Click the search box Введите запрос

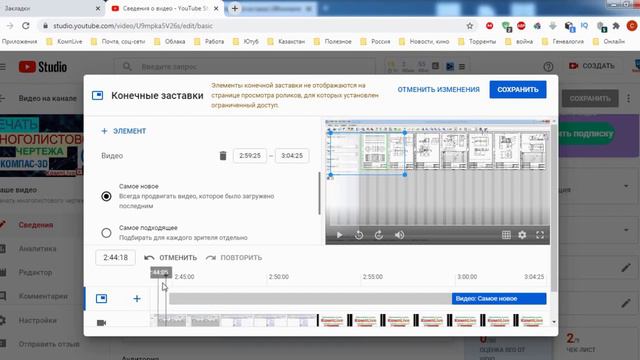(244, 67)
